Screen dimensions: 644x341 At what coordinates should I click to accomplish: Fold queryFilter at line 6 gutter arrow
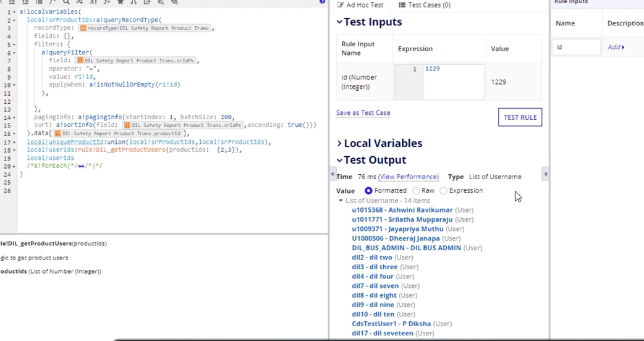coord(14,53)
